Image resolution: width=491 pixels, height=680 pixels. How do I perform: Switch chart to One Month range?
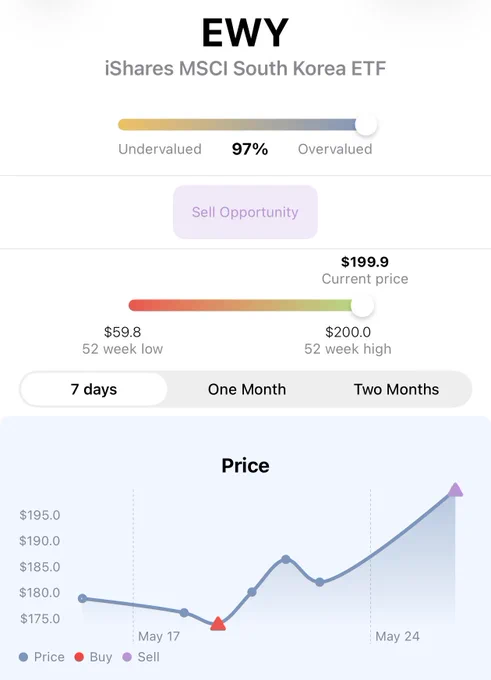tap(247, 389)
